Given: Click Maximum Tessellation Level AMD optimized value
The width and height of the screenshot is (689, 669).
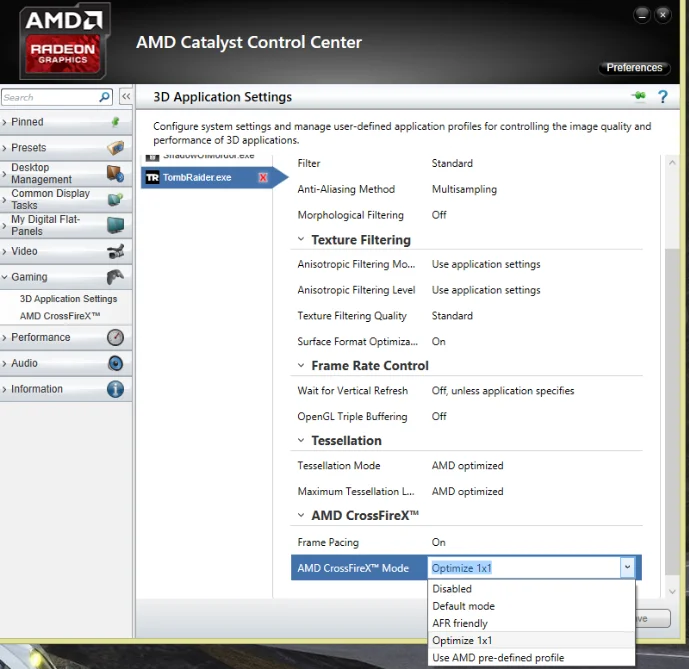Looking at the screenshot, I should point(468,491).
